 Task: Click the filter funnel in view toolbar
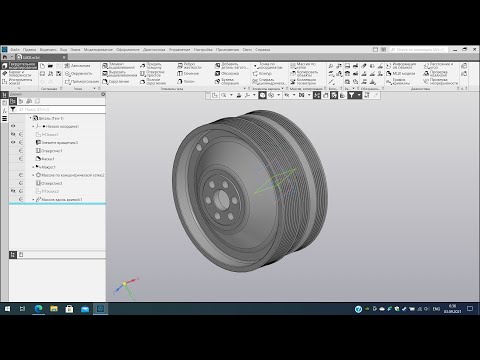pyautogui.click(x=351, y=95)
